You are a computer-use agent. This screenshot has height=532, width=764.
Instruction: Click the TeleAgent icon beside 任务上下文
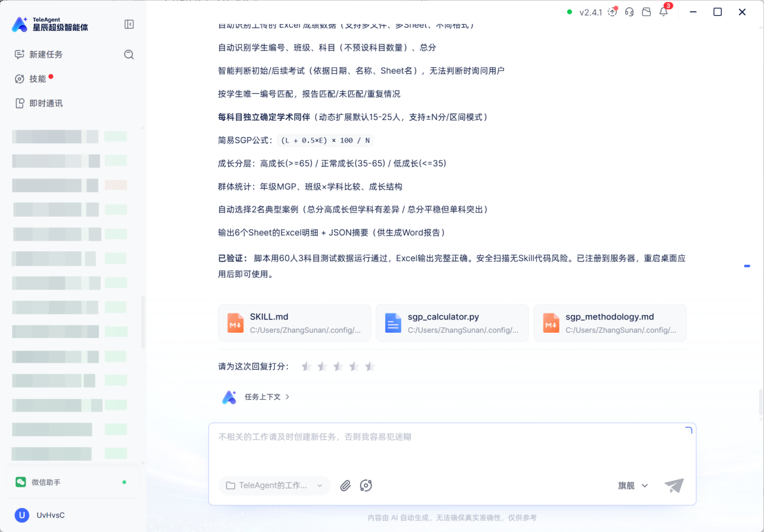pyautogui.click(x=230, y=397)
